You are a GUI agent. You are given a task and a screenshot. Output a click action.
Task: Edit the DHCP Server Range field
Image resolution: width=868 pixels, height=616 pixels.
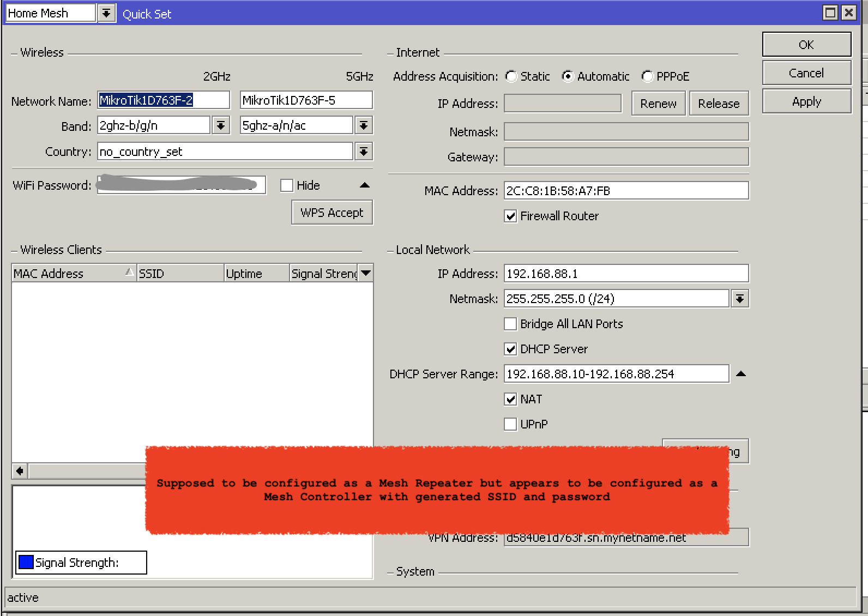tap(617, 374)
